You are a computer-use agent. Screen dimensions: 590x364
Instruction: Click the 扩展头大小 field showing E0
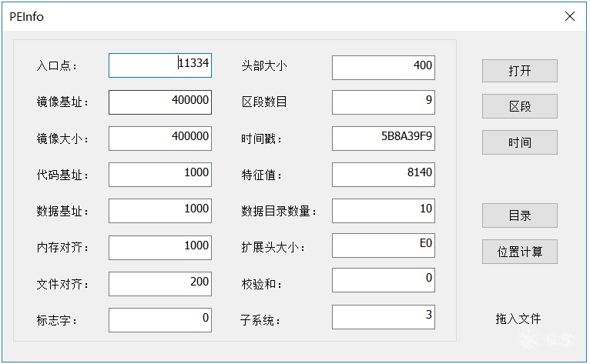(x=384, y=245)
